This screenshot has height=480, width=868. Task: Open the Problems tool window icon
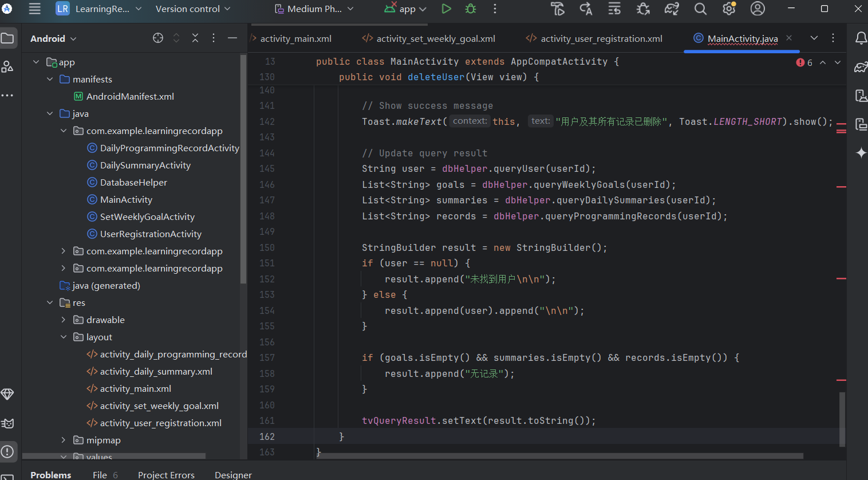[x=7, y=451]
